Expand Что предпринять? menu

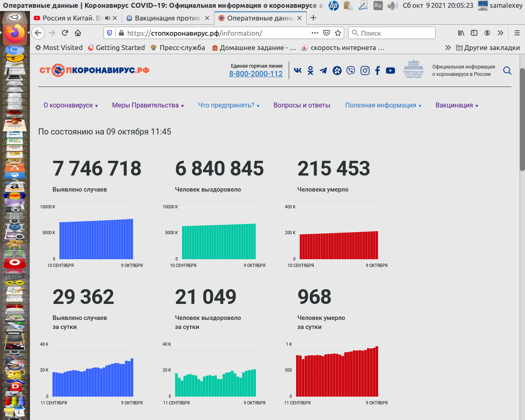pyautogui.click(x=229, y=105)
